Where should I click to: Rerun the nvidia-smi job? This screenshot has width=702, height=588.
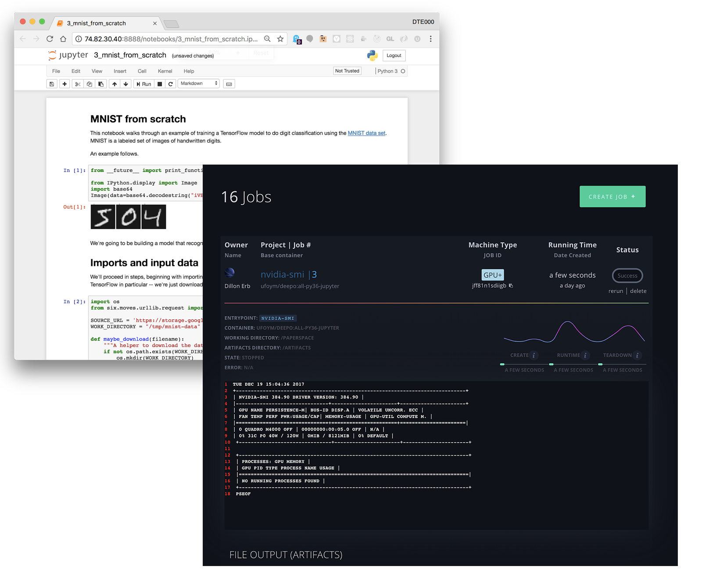tap(616, 291)
